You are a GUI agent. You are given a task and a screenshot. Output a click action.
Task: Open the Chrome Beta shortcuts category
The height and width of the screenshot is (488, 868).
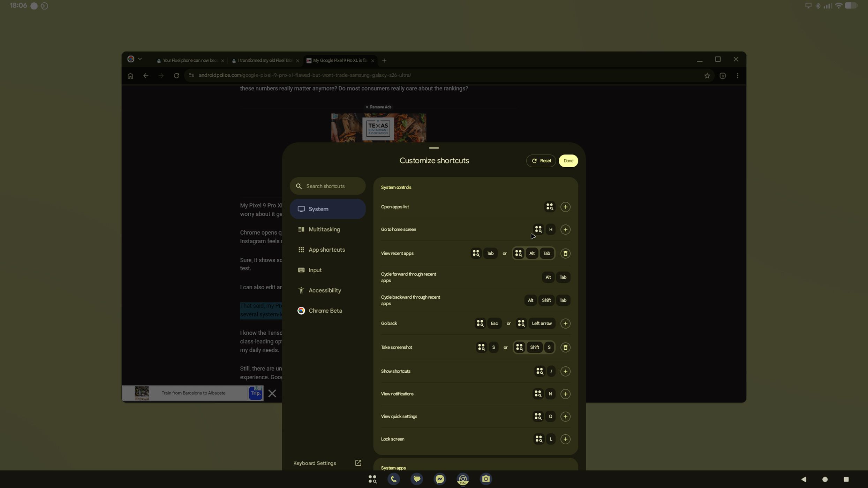(327, 311)
